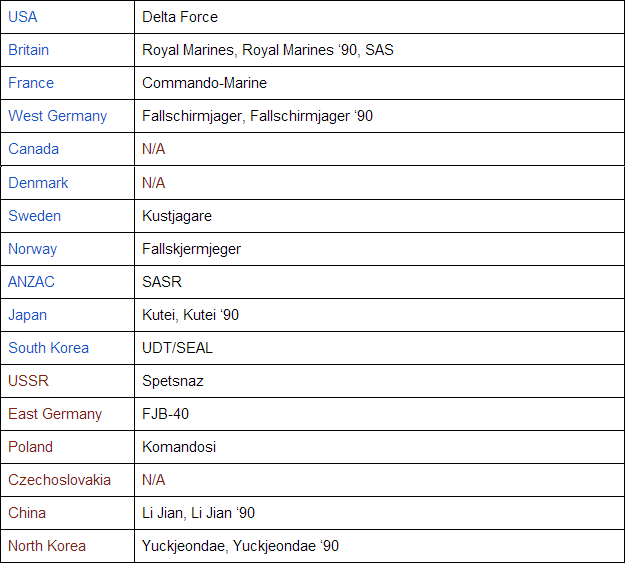Open the Sweden link

[34, 216]
